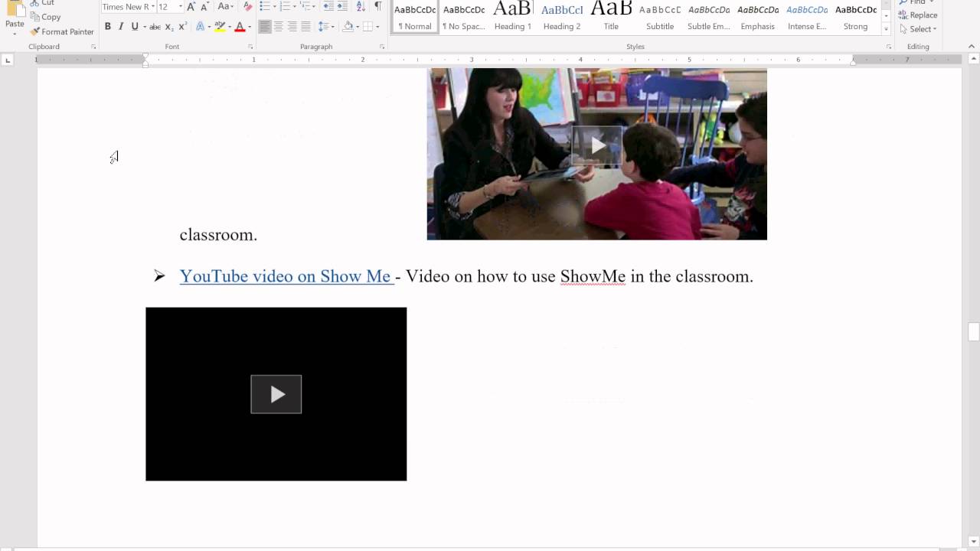Image resolution: width=980 pixels, height=551 pixels.
Task: Apply the Strong style
Action: coord(856,16)
